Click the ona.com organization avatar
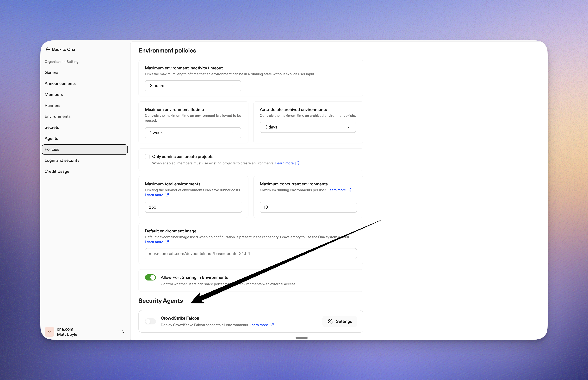The height and width of the screenshot is (380, 588). point(49,332)
